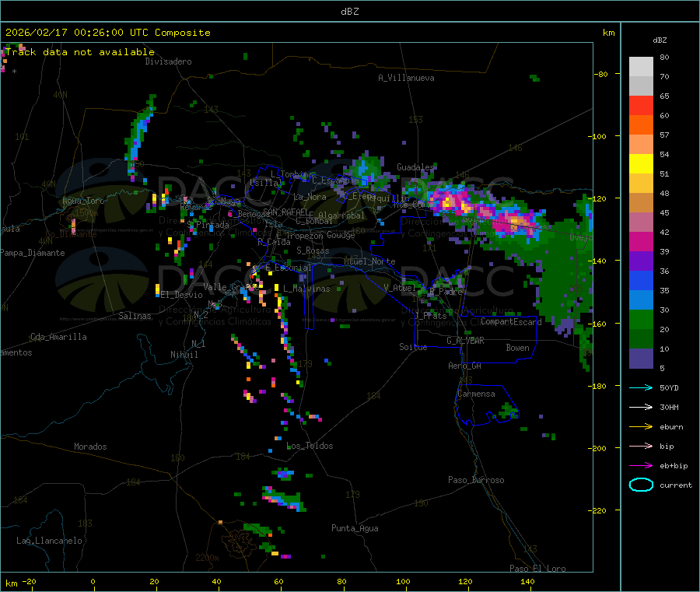This screenshot has width=700, height=592.
Task: Click the white 30HM arrow icon
Action: tap(641, 407)
